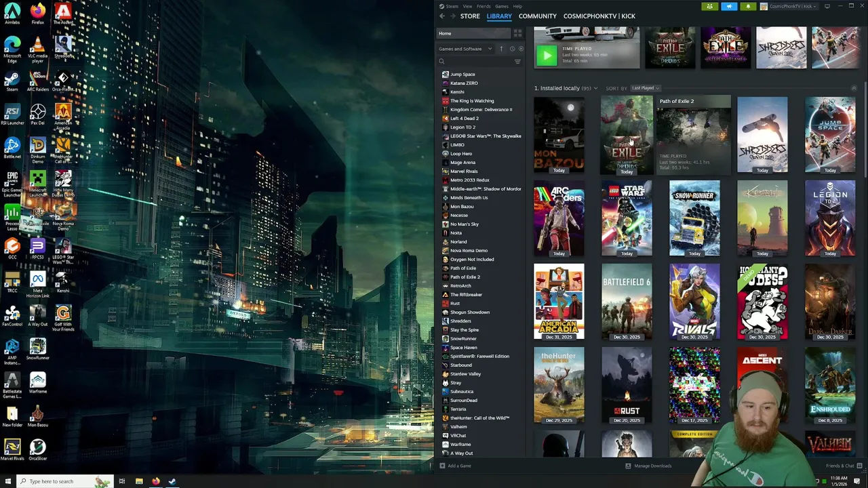Open the Battlefield 6 game cover
This screenshot has width=868, height=488.
click(627, 302)
